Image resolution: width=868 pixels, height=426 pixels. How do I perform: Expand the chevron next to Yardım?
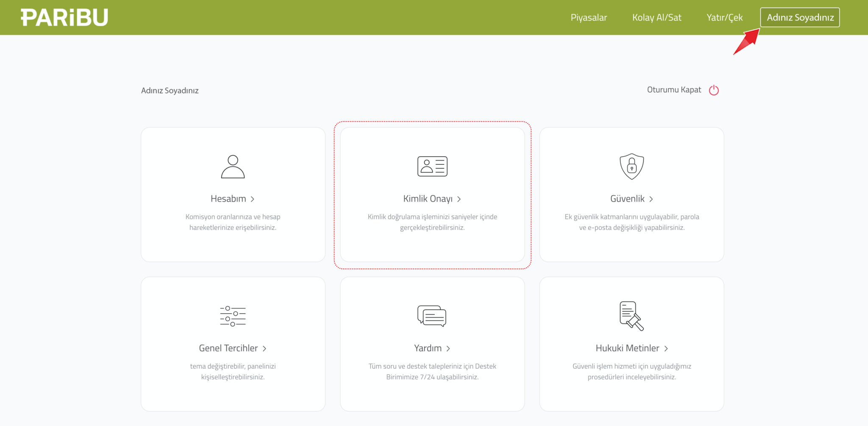point(448,349)
